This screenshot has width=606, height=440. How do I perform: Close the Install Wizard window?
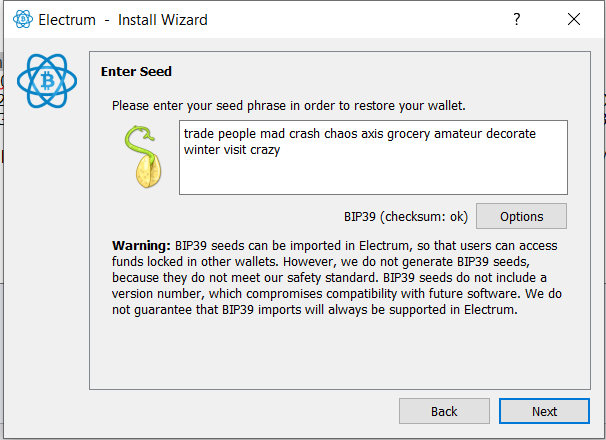(x=574, y=19)
